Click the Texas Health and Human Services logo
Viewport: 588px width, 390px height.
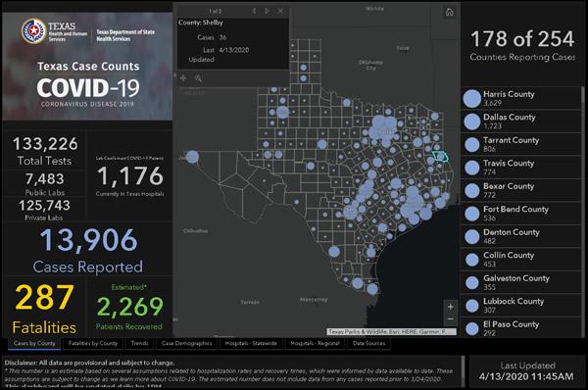tap(54, 31)
